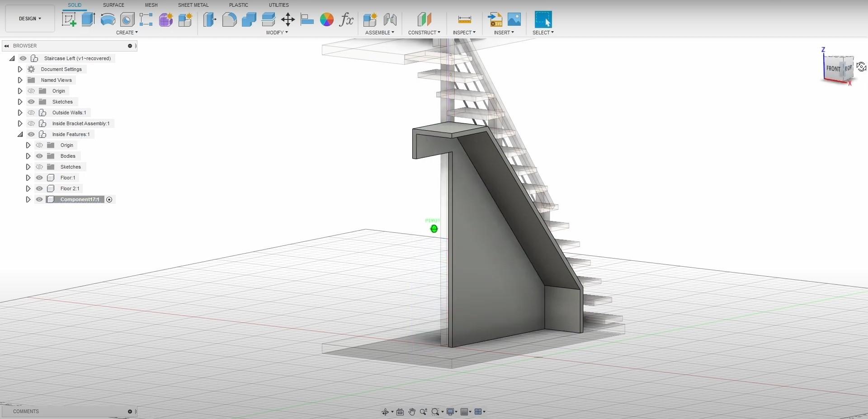Click the green pivot point marker
The height and width of the screenshot is (419, 868).
[434, 229]
